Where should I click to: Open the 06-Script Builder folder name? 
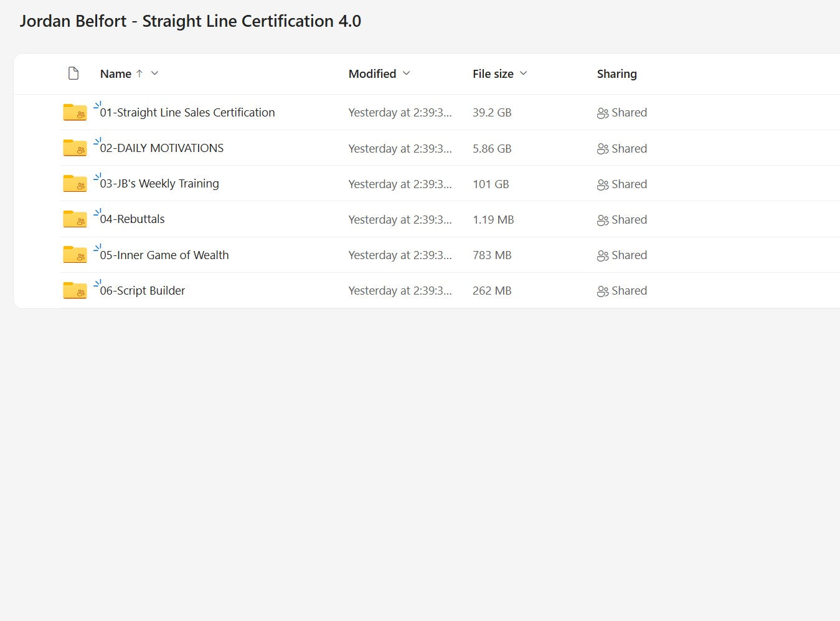[x=143, y=291]
